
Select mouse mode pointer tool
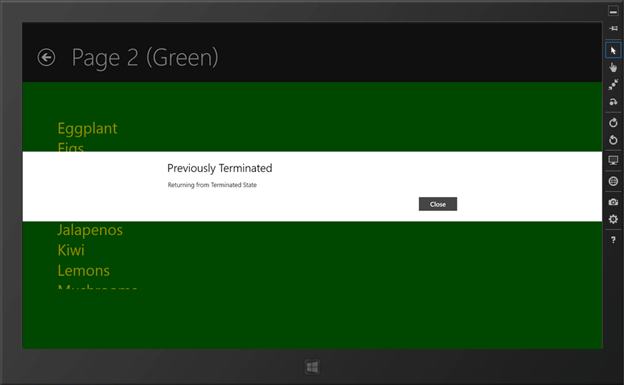[x=613, y=51]
